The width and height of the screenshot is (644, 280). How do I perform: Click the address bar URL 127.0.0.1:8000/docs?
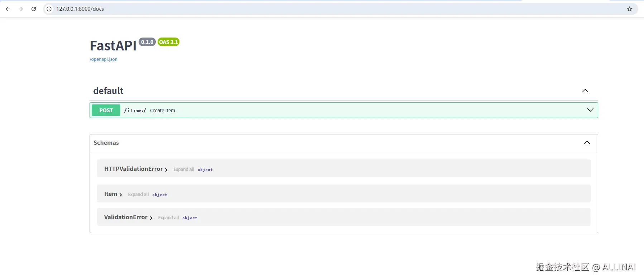click(x=80, y=9)
